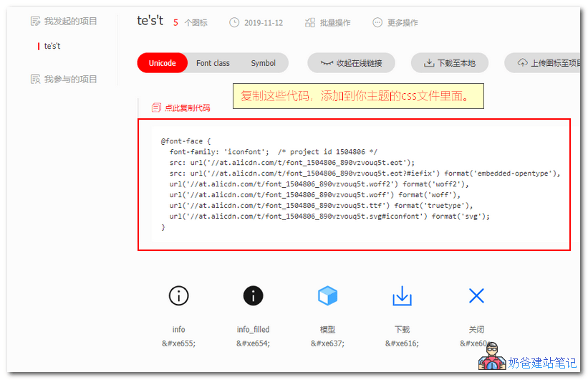Select the te's't project in sidebar

coord(52,46)
